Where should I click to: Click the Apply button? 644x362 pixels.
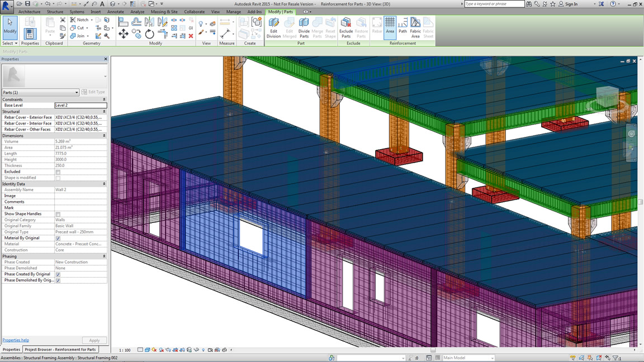94,340
